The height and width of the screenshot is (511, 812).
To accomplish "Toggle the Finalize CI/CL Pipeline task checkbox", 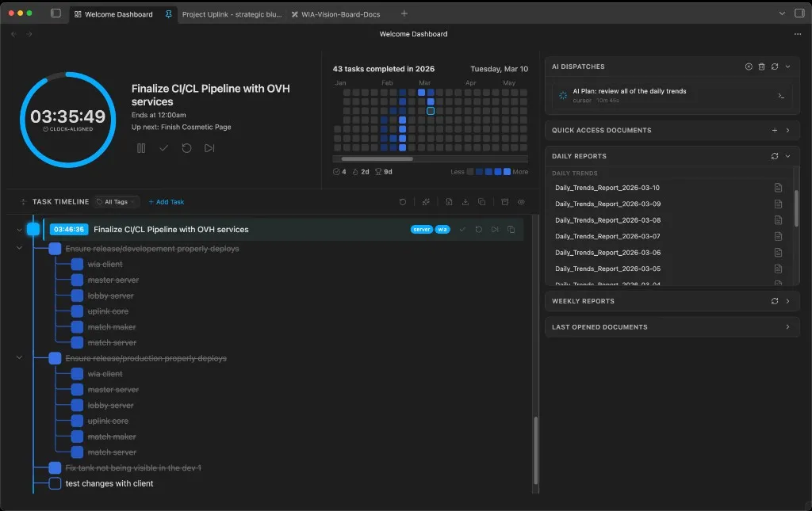I will [x=33, y=229].
